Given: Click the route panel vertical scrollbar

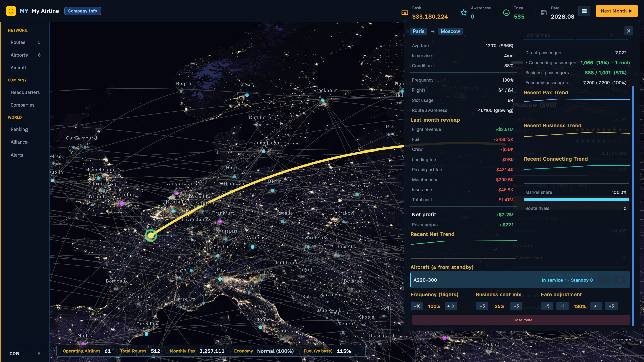Looking at the screenshot, I should [633, 206].
